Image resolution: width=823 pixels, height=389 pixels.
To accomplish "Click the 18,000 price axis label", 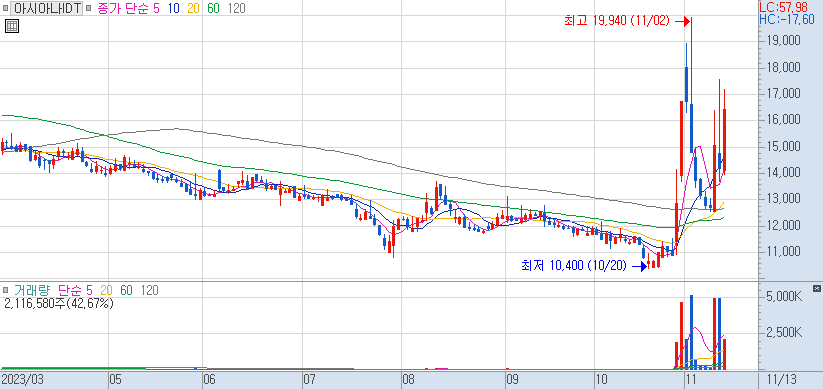I will 783,68.
